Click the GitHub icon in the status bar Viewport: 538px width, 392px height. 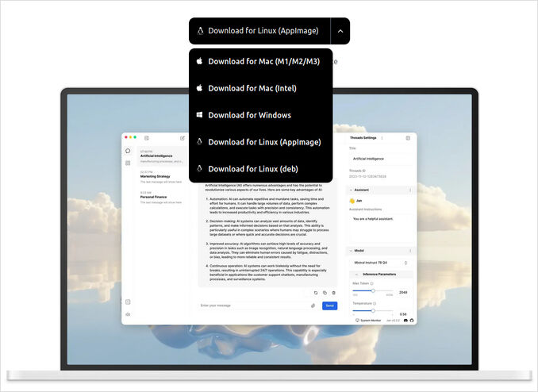pyautogui.click(x=412, y=321)
